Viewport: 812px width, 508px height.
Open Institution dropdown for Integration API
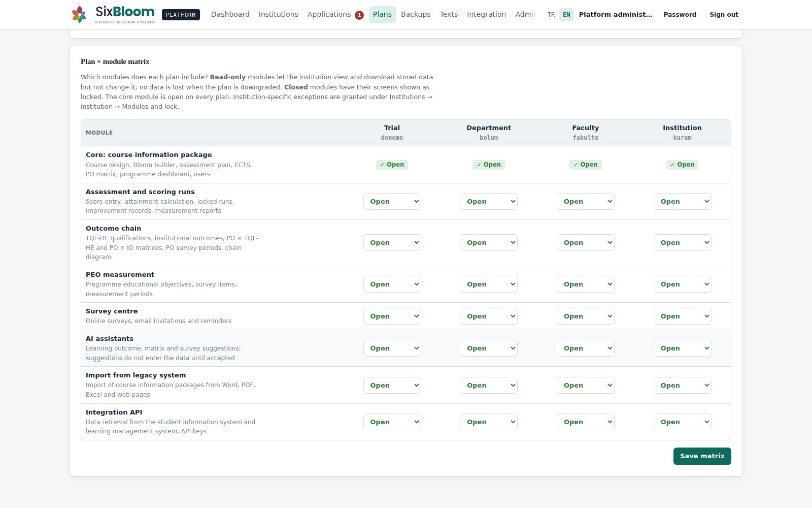coord(682,422)
